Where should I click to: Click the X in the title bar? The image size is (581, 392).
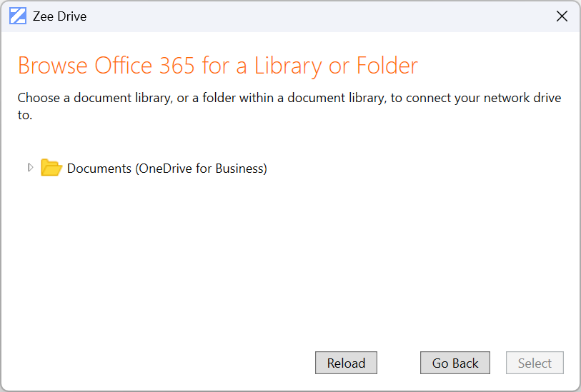pos(562,16)
